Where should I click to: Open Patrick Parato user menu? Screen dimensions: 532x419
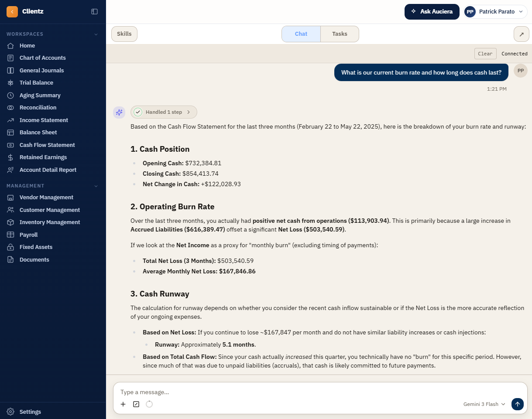496,12
